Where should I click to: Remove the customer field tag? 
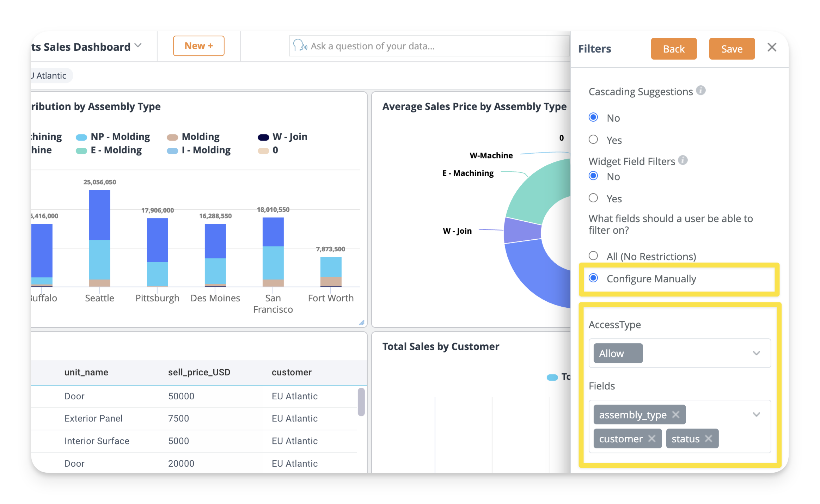click(x=652, y=438)
